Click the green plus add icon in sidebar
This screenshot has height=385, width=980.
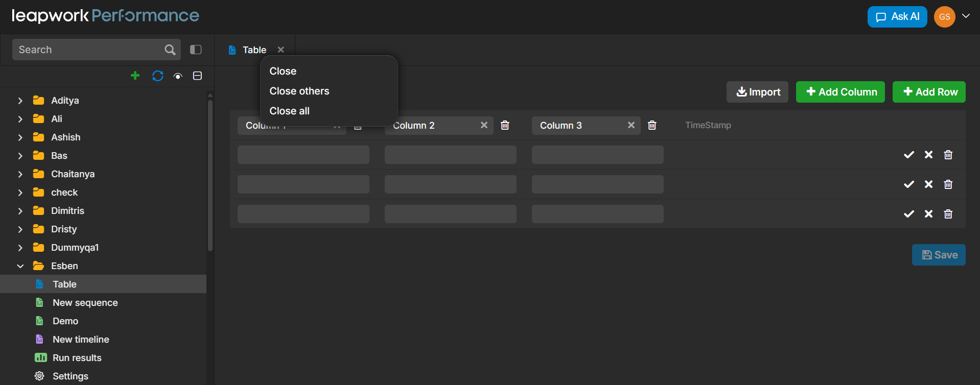[135, 76]
